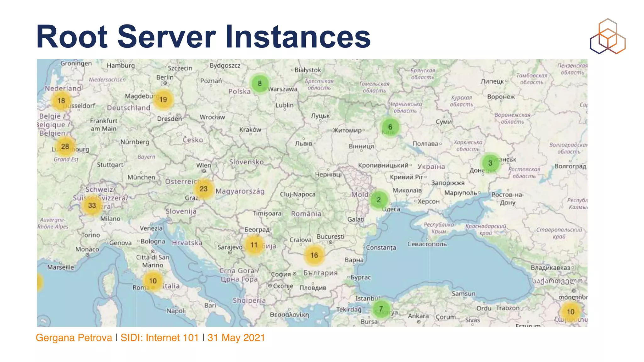
Task: Select the cluster marker labeled 10 near Trabzon
Action: pos(570,312)
